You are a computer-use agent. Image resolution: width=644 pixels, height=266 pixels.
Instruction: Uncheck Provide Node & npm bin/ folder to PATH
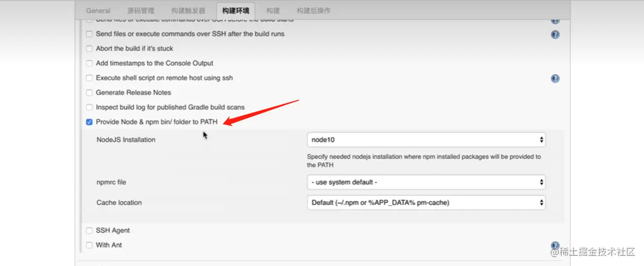[90, 122]
